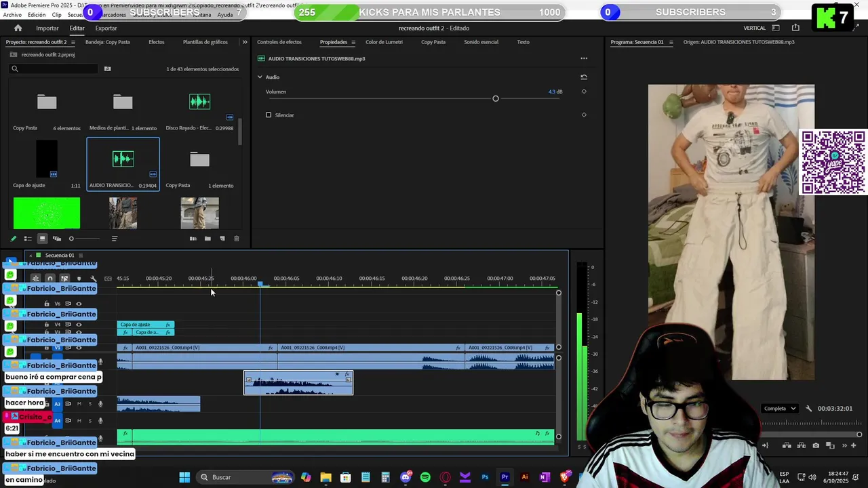Switch to the Exportar tab

[x=106, y=28]
